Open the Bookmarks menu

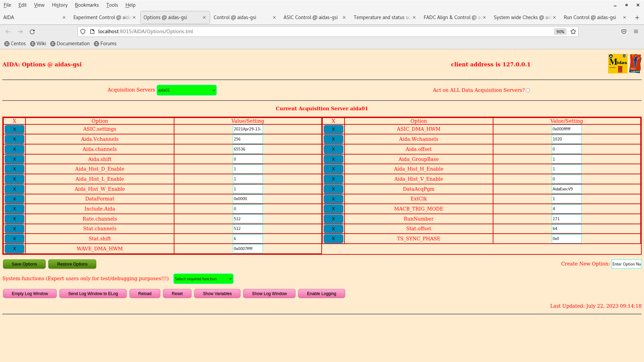tap(87, 5)
